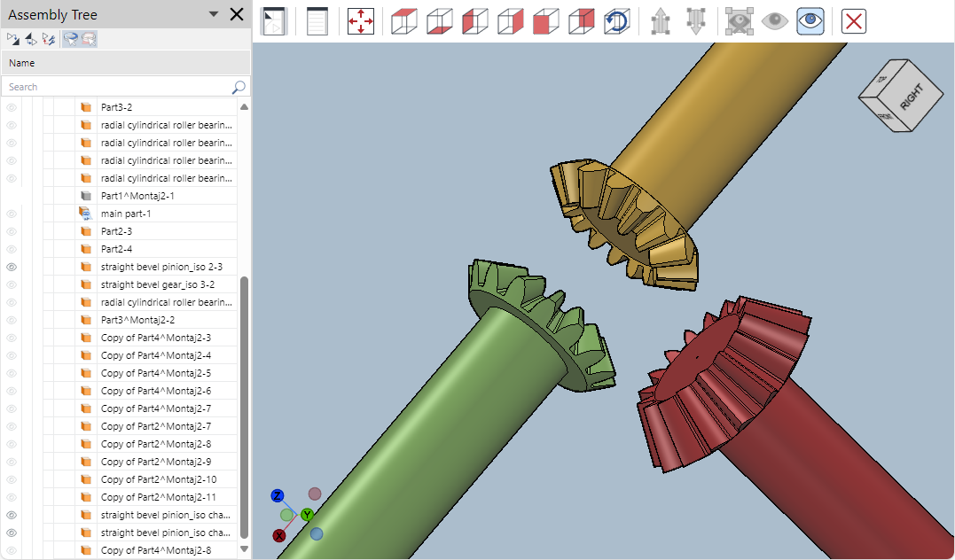
Task: Show straight bevel gear_iso 3-2 via eye
Action: pyautogui.click(x=12, y=284)
